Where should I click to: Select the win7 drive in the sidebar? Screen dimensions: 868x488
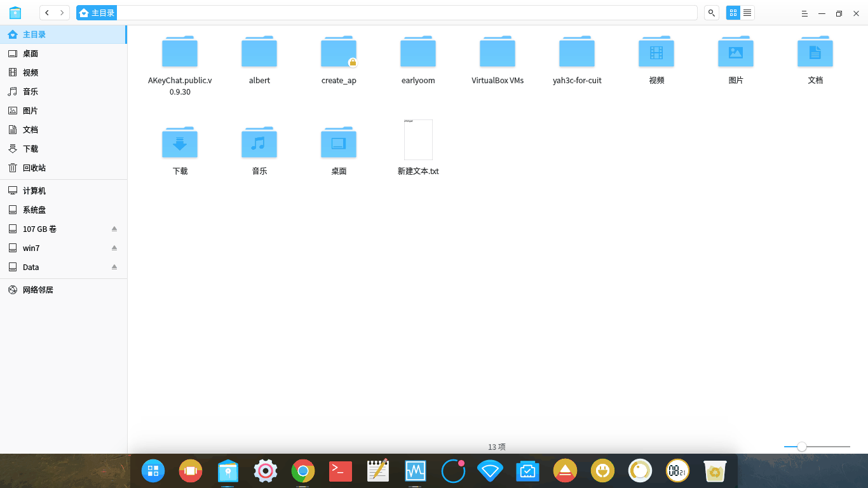pos(64,248)
